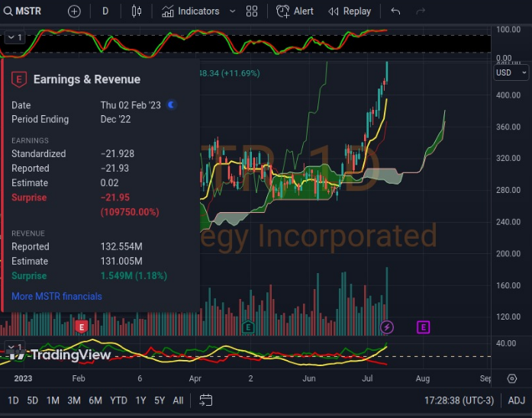Expand the indicators favorites dropdown arrow
The height and width of the screenshot is (418, 532).
(232, 11)
